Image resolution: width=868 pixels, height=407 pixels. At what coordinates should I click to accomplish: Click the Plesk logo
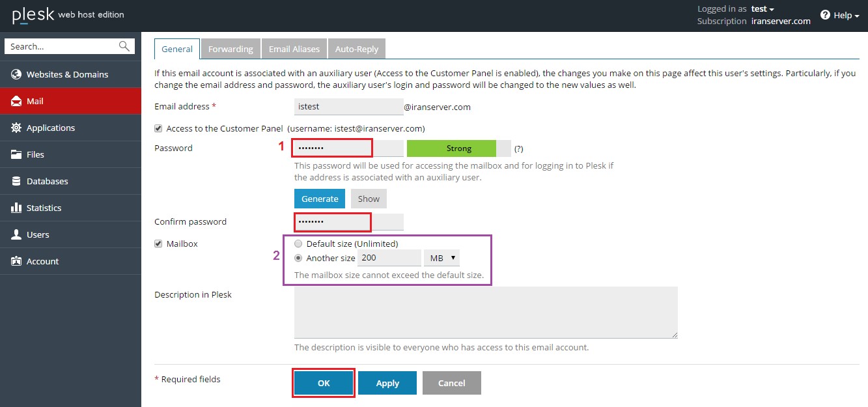33,14
